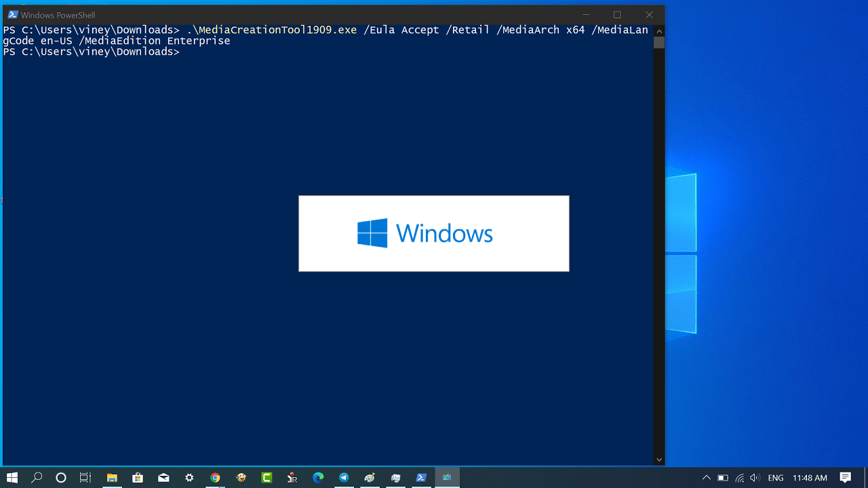Click the Windows splash screen banner
Screen dimensions: 868x488
tap(434, 234)
